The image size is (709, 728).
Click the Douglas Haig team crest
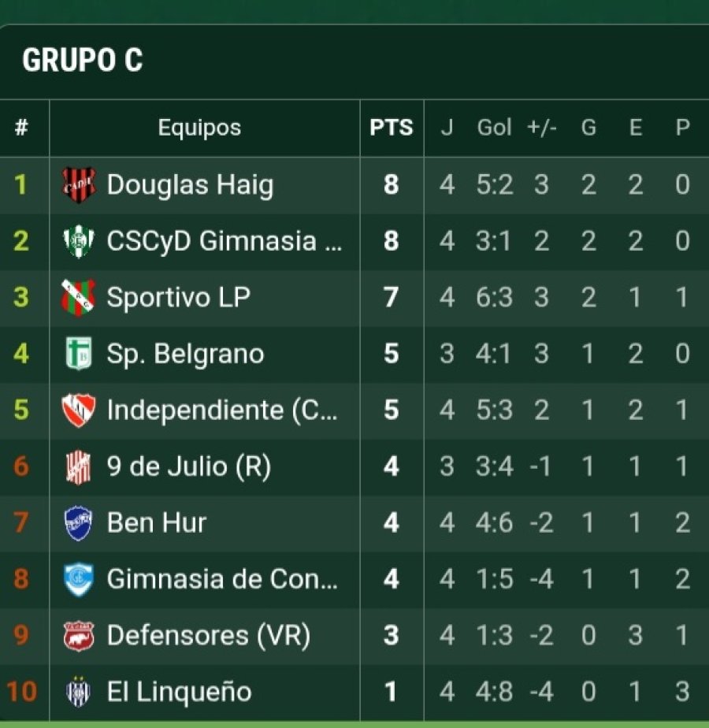tap(79, 185)
